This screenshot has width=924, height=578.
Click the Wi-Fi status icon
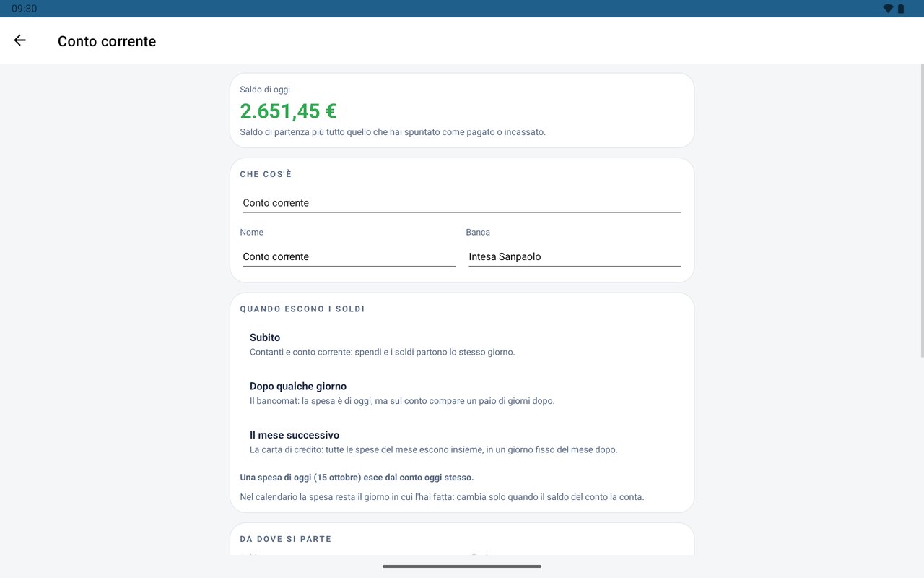pyautogui.click(x=888, y=9)
